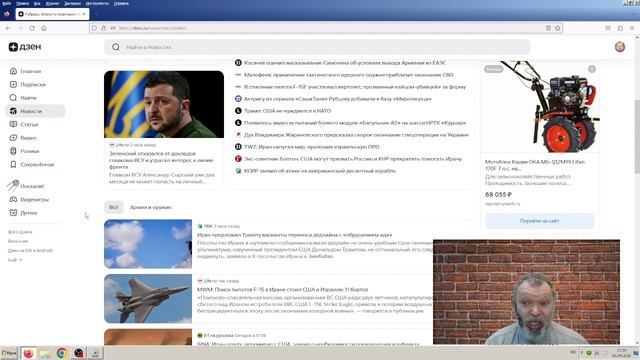This screenshot has height=360, width=640.
Task: Open MWM article about F-15 pilots
Action: [x=282, y=289]
